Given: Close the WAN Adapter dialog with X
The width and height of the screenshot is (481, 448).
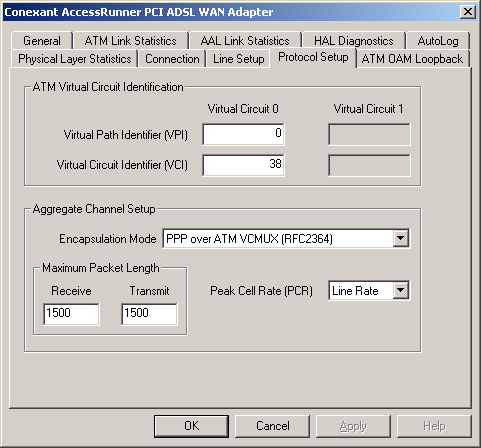Looking at the screenshot, I should click(x=468, y=12).
